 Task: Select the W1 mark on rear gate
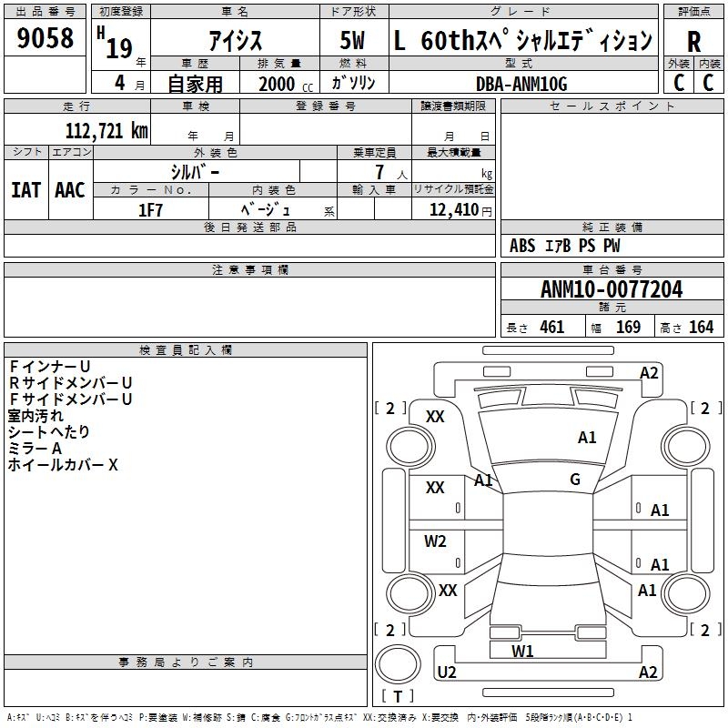(x=522, y=652)
